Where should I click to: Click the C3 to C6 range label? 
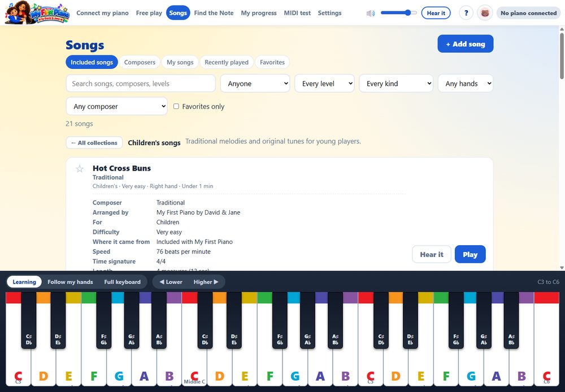549,282
